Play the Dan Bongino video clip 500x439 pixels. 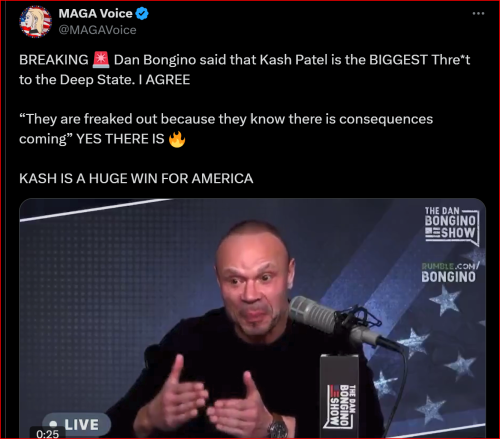tap(252, 318)
